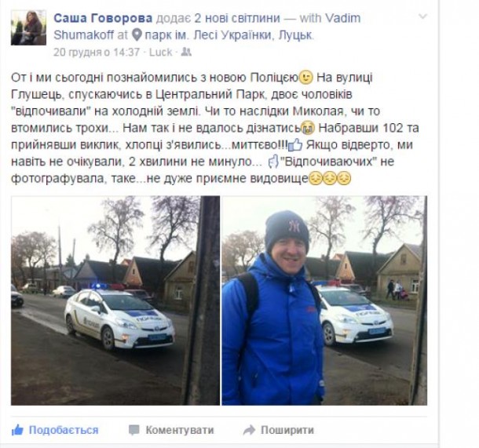Open парк ім. Лесі Українки location link

click(229, 35)
